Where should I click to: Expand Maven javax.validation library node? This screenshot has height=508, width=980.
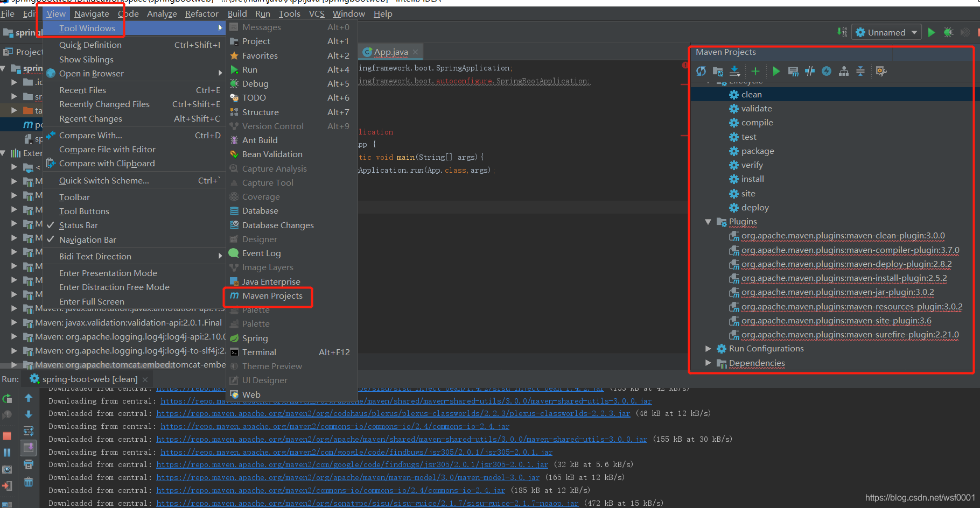coord(15,323)
